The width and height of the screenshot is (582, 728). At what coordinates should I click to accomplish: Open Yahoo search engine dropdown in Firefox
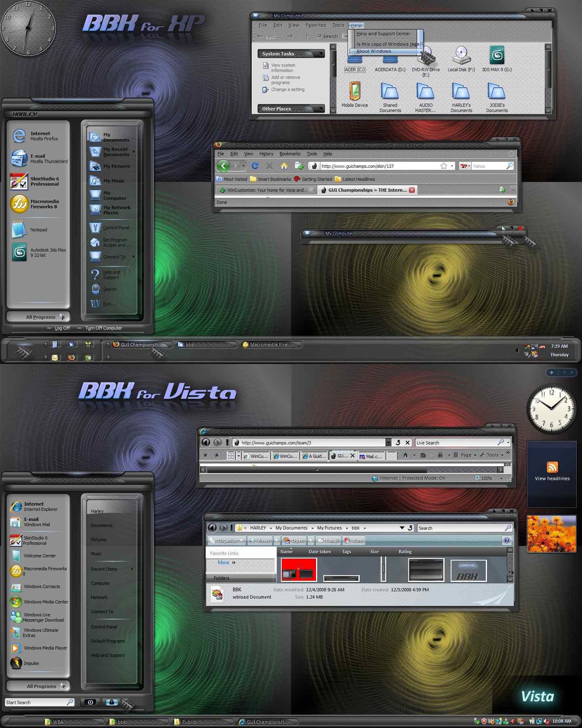(x=469, y=166)
